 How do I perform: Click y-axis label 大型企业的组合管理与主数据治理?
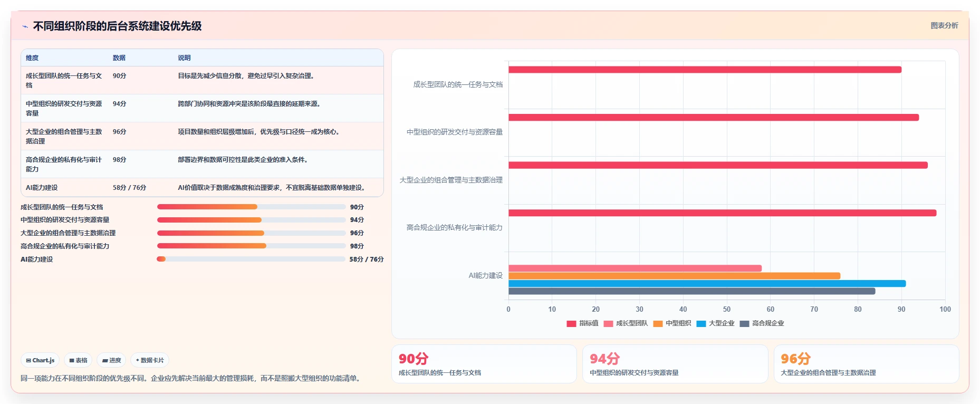451,180
